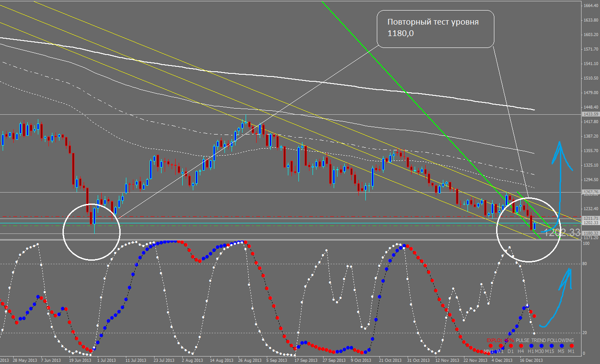The width and height of the screenshot is (600, 364).
Task: Click the 1171.20 price axis value
Action: pos(591,237)
